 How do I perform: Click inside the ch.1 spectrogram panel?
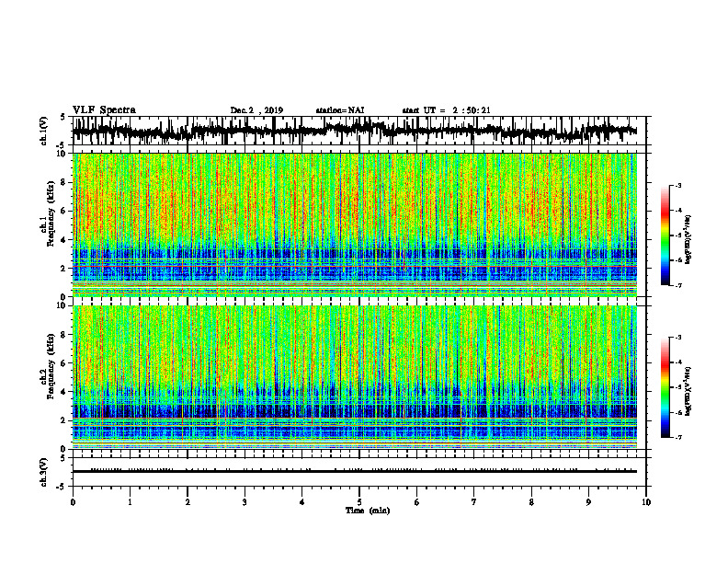(x=355, y=224)
